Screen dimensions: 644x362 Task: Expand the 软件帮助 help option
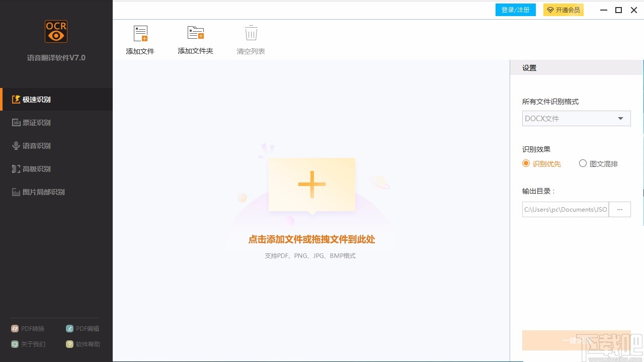[83, 344]
